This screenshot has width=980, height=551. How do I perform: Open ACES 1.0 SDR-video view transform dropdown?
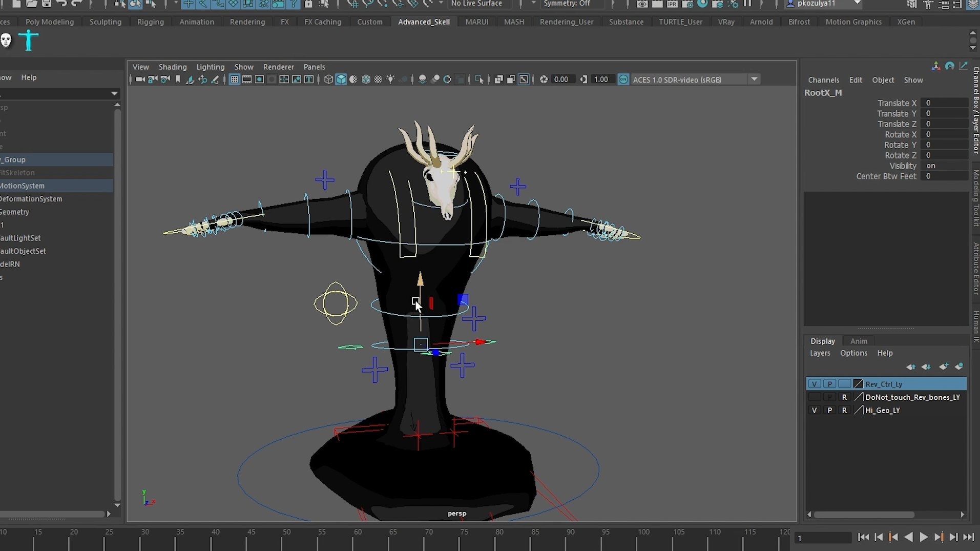[x=754, y=79]
